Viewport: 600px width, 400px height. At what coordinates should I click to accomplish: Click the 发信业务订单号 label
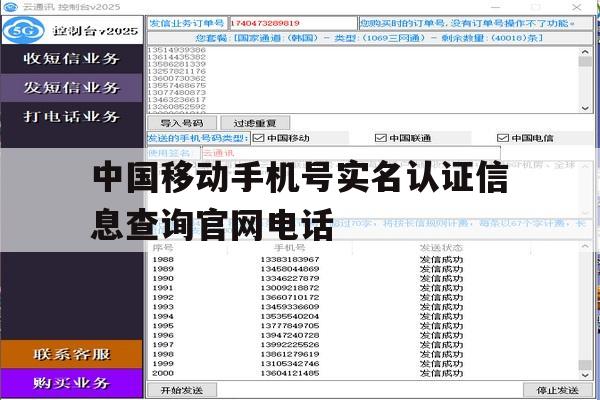tap(187, 23)
